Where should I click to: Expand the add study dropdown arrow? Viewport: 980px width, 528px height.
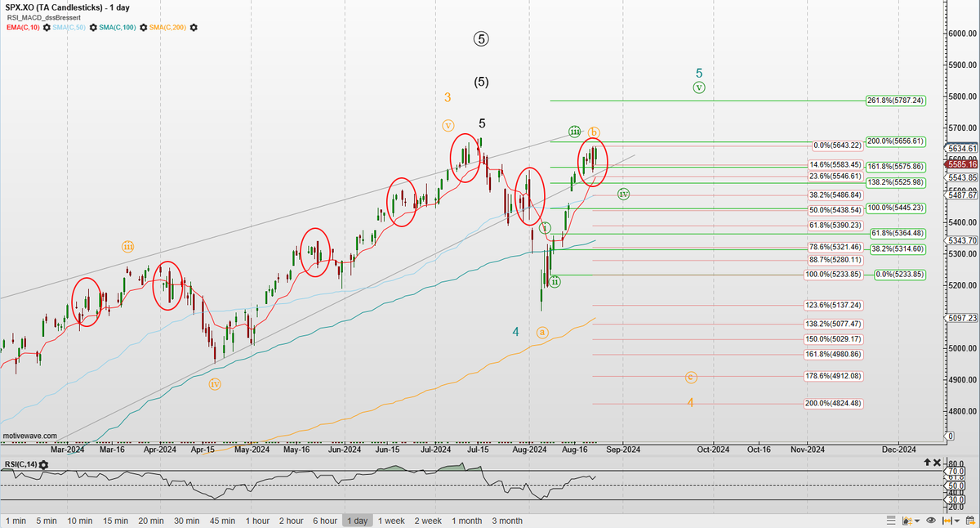click(x=917, y=521)
